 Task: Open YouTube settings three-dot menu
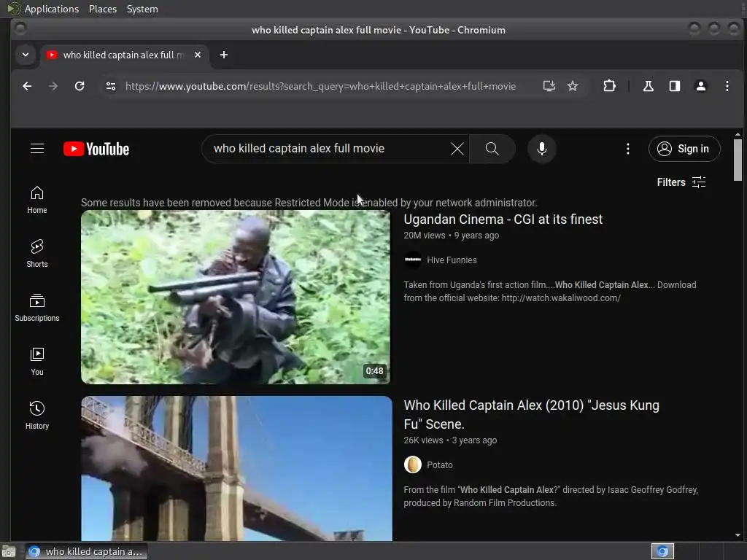pos(628,149)
